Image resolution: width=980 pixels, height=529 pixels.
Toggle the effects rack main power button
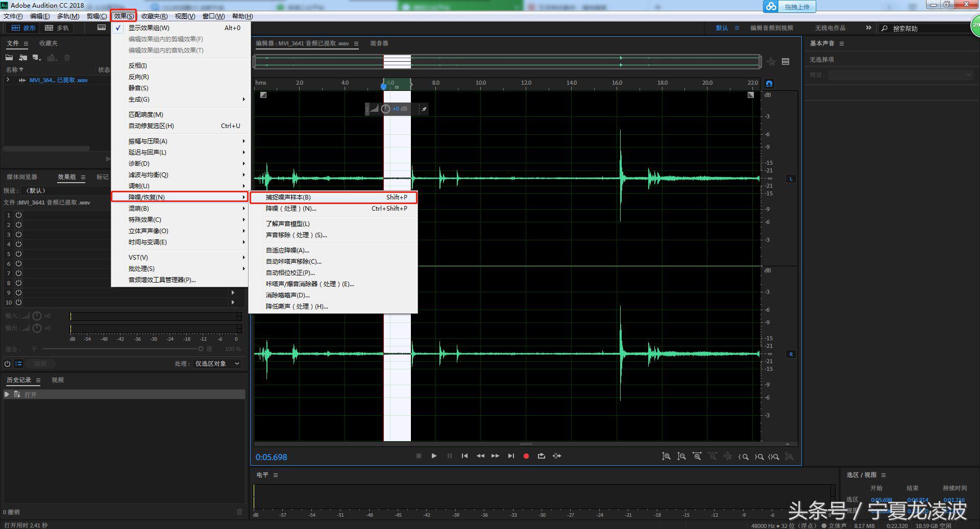[7, 364]
